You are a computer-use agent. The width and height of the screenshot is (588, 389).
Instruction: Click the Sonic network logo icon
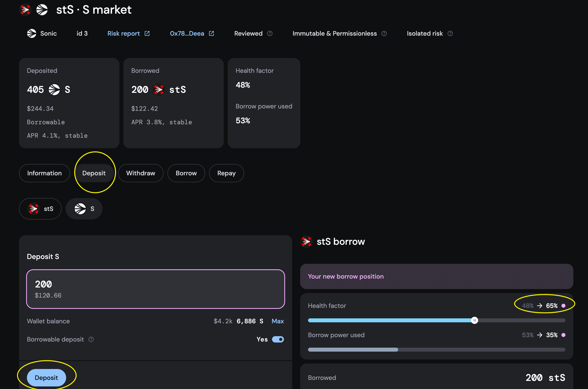pyautogui.click(x=32, y=33)
